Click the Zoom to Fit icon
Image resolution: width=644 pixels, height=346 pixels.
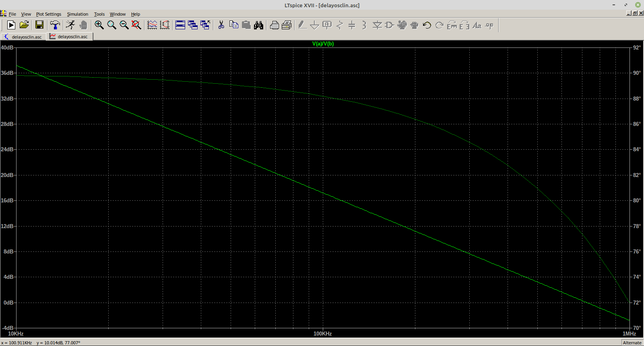point(136,25)
